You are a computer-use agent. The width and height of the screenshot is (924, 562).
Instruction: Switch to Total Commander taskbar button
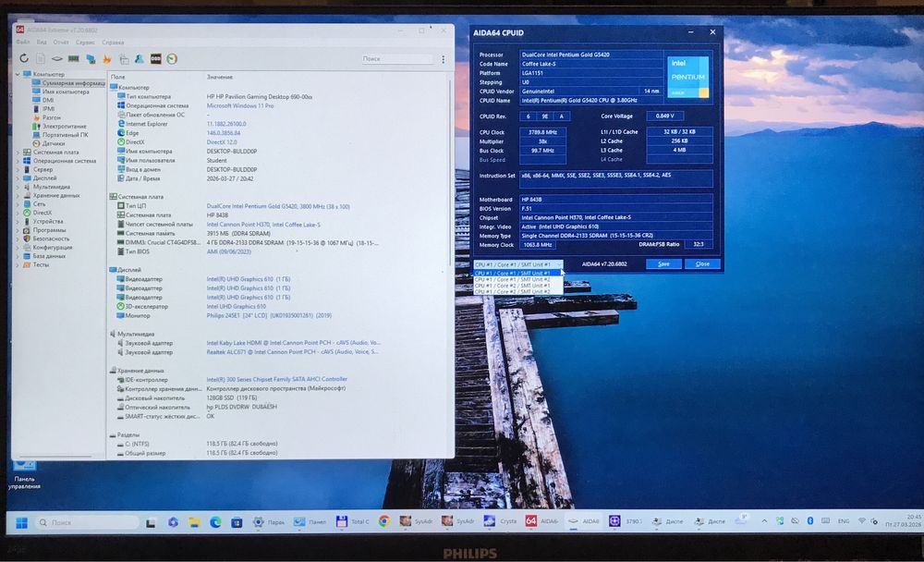352,521
